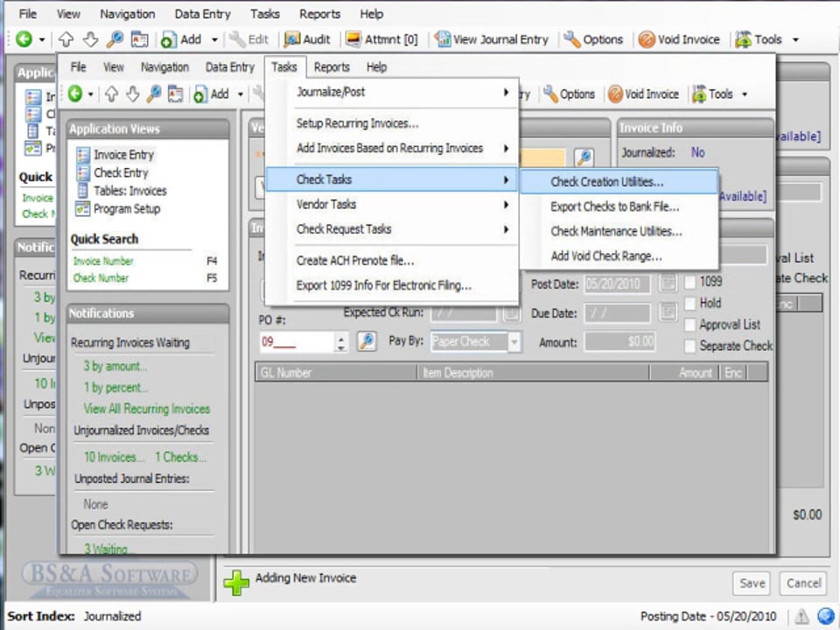Open Add dropdown arrow in inner toolbar

tap(241, 94)
